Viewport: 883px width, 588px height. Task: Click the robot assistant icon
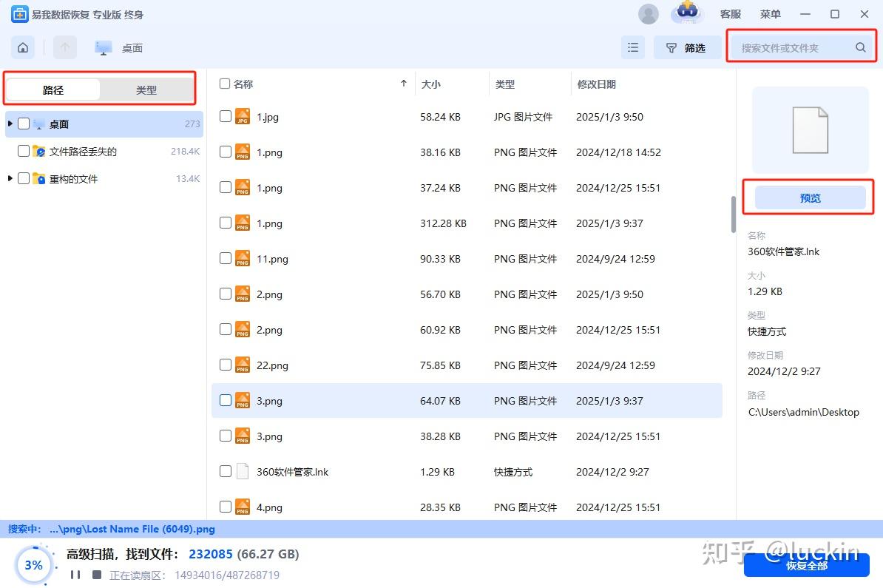[687, 13]
